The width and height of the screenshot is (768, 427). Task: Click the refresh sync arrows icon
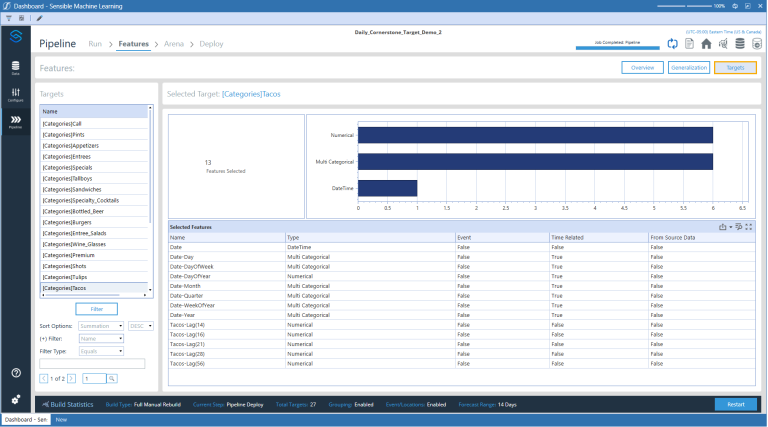(x=674, y=44)
